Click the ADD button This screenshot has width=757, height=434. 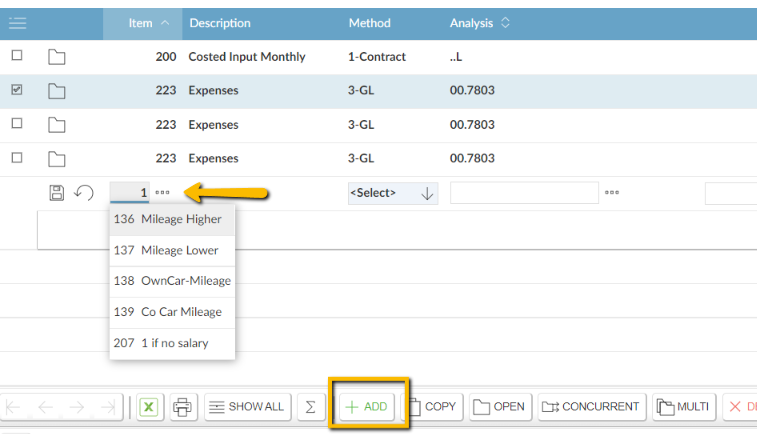click(367, 407)
